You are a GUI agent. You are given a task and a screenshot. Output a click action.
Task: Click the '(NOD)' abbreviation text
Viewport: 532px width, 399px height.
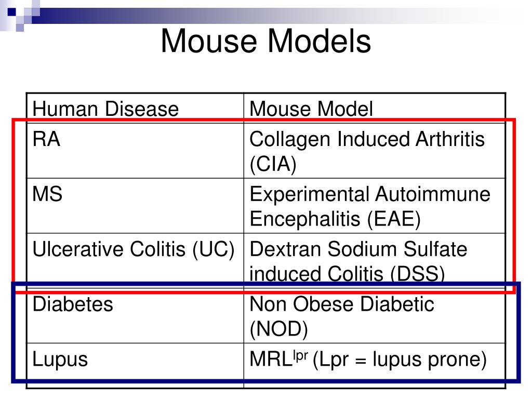[x=279, y=329]
